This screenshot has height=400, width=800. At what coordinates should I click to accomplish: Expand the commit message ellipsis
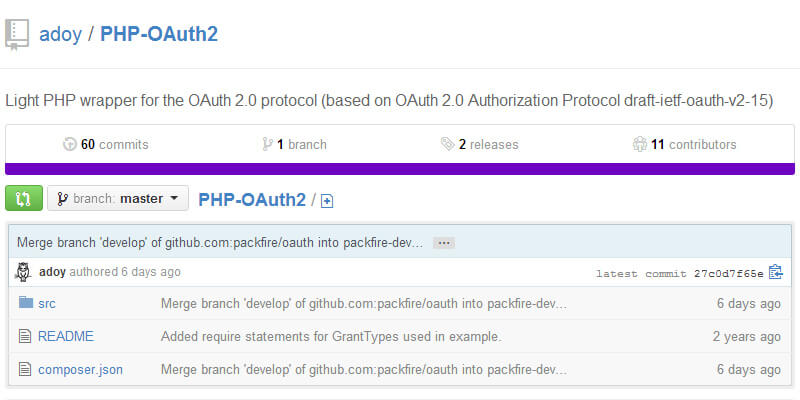click(x=444, y=243)
